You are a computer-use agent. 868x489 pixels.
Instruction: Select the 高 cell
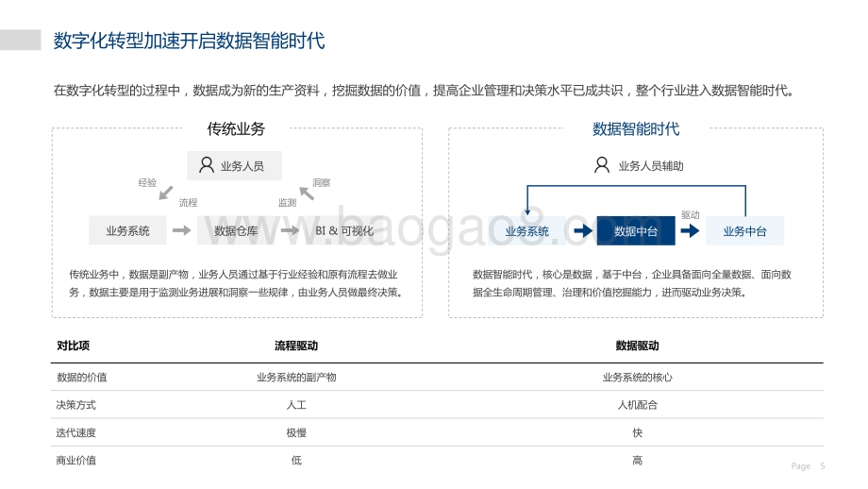pyautogui.click(x=637, y=460)
